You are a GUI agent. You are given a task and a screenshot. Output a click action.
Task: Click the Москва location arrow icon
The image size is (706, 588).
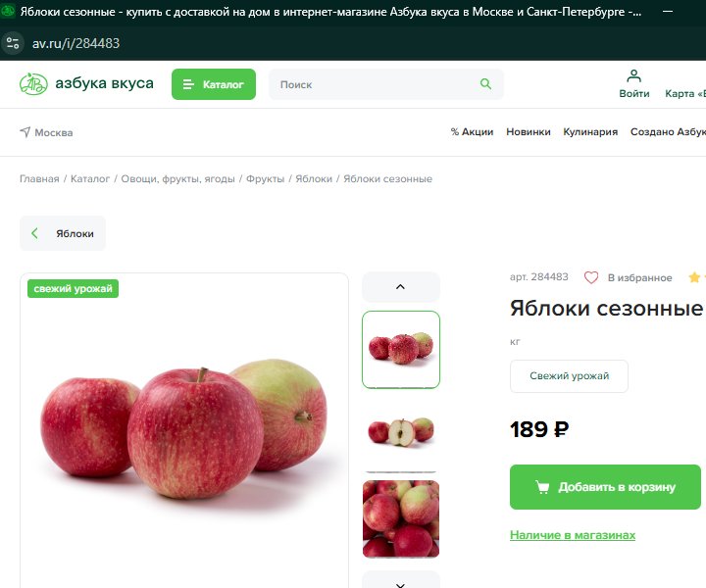(25, 132)
